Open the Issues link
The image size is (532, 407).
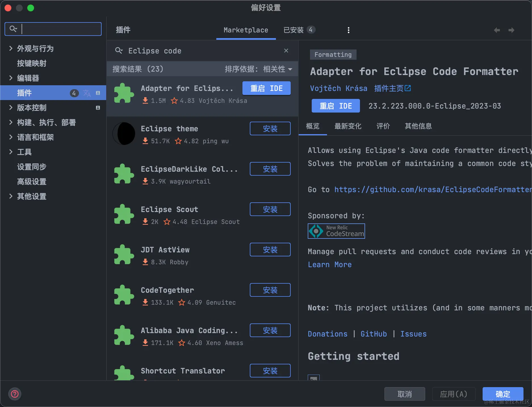pos(413,334)
